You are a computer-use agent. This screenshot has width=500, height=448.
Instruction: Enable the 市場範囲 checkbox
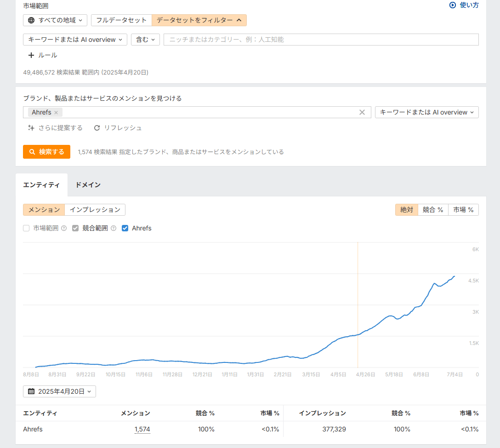click(26, 228)
